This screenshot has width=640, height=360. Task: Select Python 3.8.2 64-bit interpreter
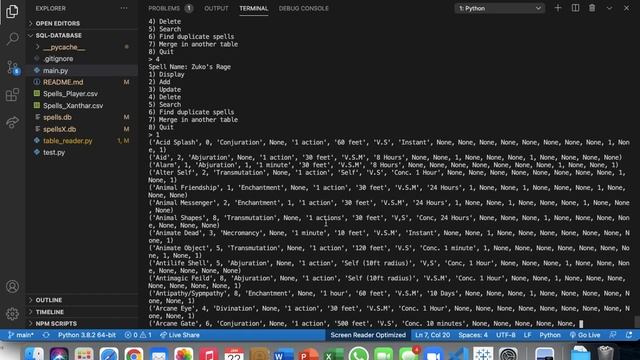click(87, 335)
